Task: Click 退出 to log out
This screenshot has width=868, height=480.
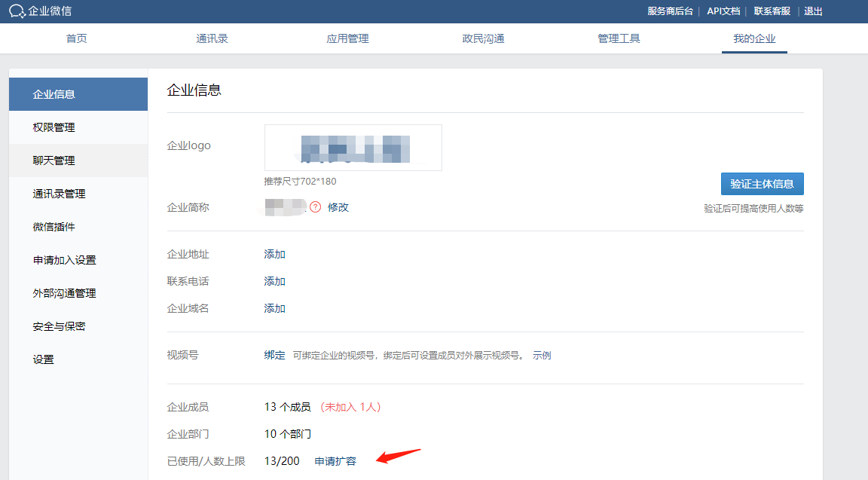Action: coord(813,11)
